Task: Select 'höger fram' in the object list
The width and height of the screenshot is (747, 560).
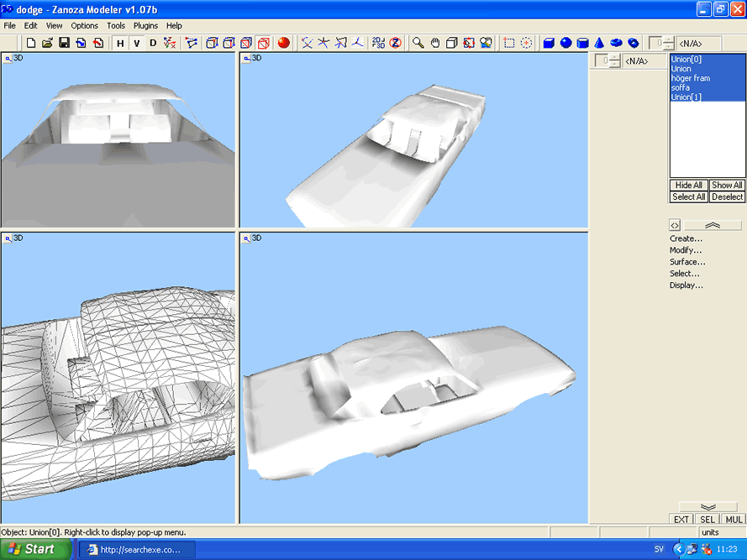Action: coord(690,78)
